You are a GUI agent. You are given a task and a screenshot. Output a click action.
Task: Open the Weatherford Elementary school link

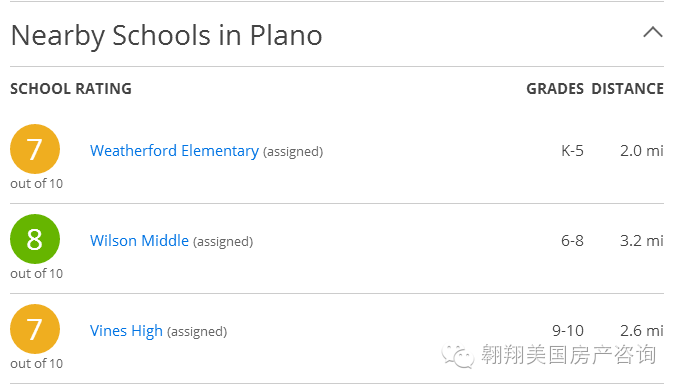[174, 151]
